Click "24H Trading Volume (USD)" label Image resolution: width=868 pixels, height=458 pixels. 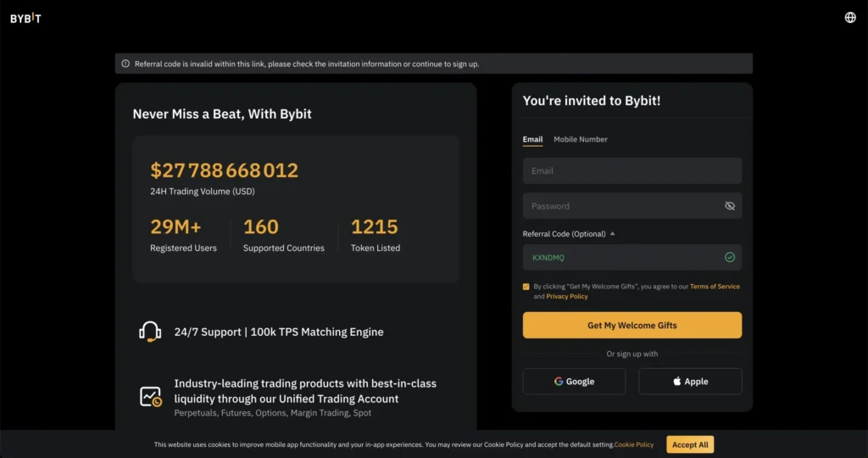point(202,192)
